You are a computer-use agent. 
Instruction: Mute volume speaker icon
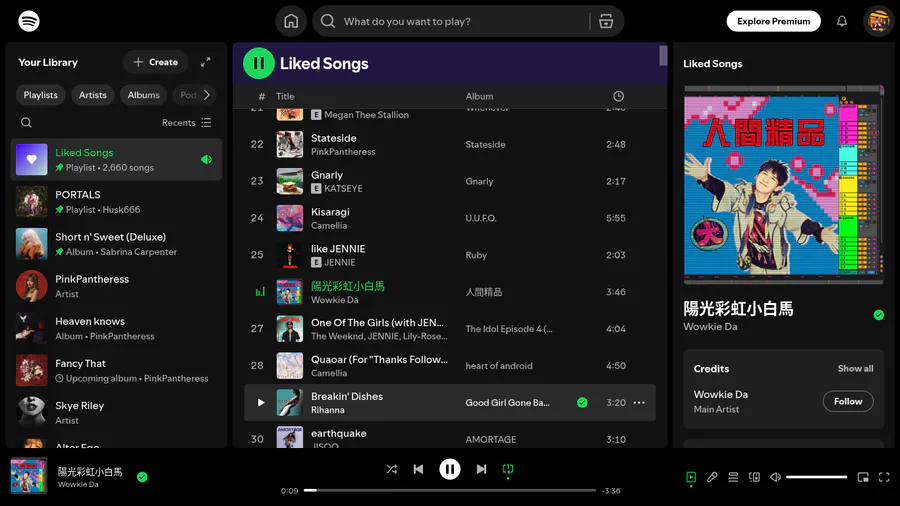click(775, 477)
